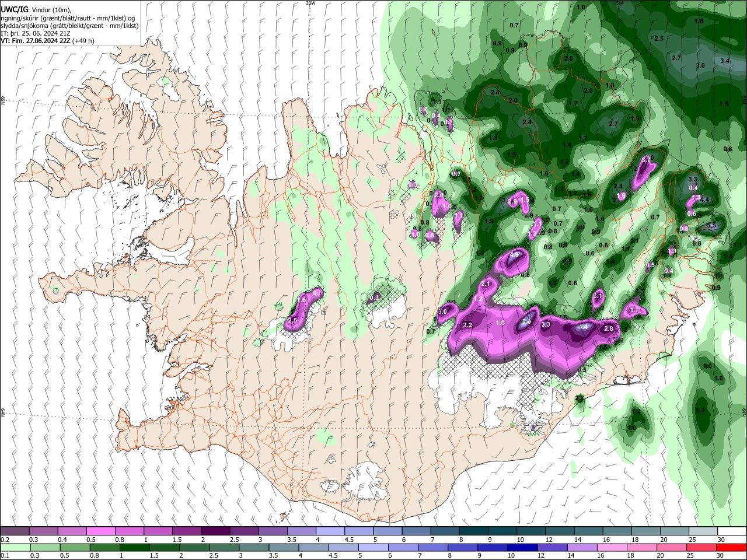The height and width of the screenshot is (560, 747).
Task: Click the blue lower swatch between 8 and 9
Action: tap(462, 548)
